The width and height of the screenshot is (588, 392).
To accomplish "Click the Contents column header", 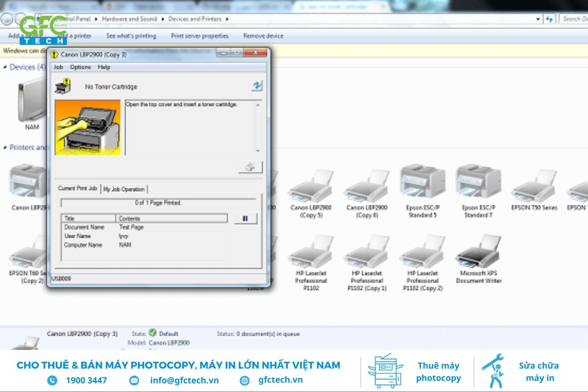I will [171, 218].
